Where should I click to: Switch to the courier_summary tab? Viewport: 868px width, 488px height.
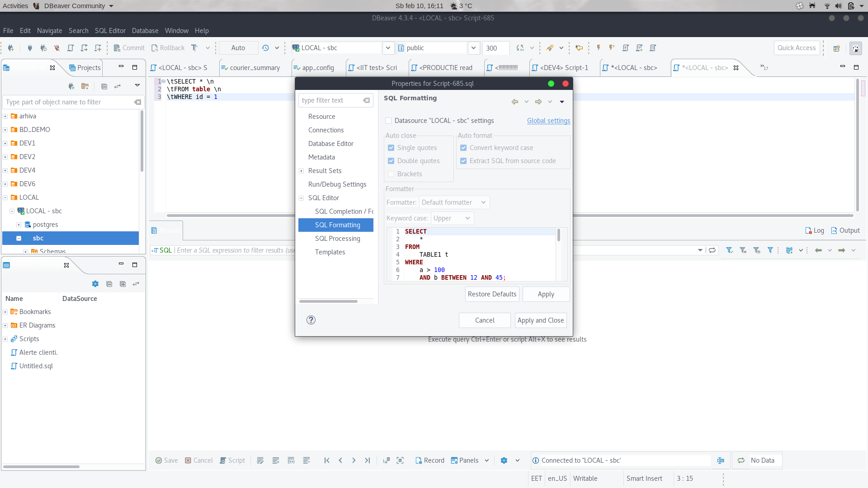tap(255, 68)
